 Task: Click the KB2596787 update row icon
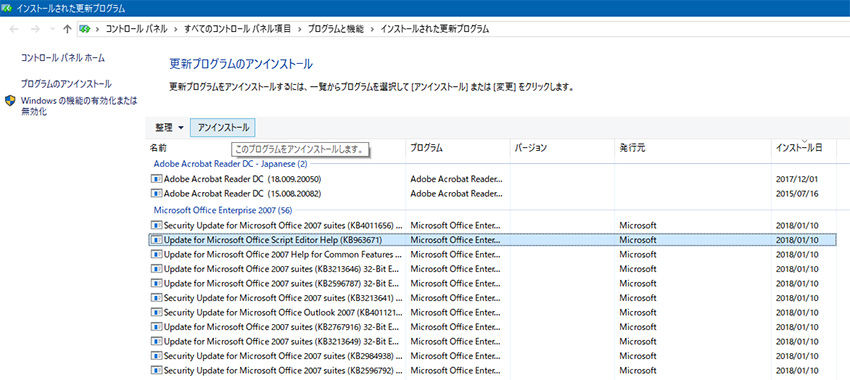[156, 284]
